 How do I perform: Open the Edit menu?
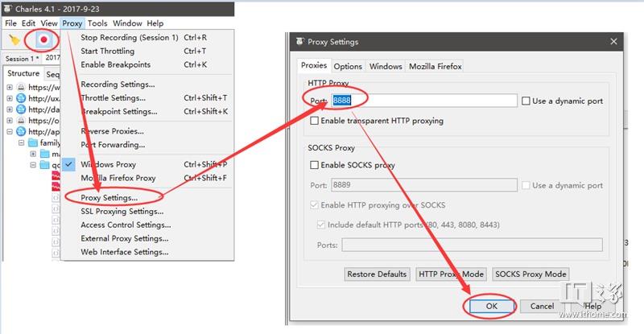(28, 23)
